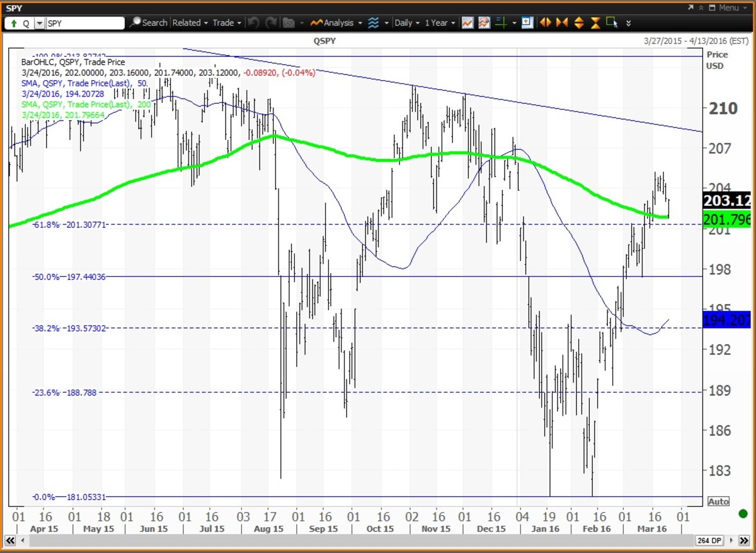Click the Jan 16 month label on axis
Screen dimensions: 756x553
pyautogui.click(x=546, y=528)
